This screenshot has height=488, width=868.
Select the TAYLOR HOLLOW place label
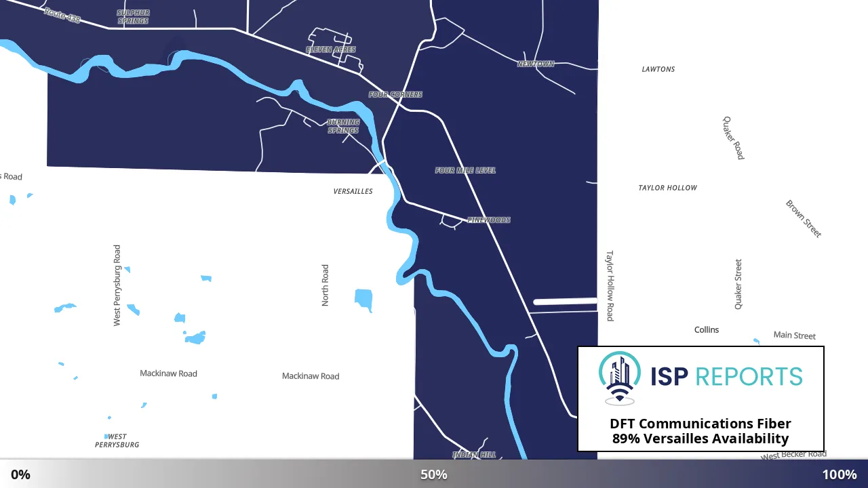pyautogui.click(x=668, y=188)
